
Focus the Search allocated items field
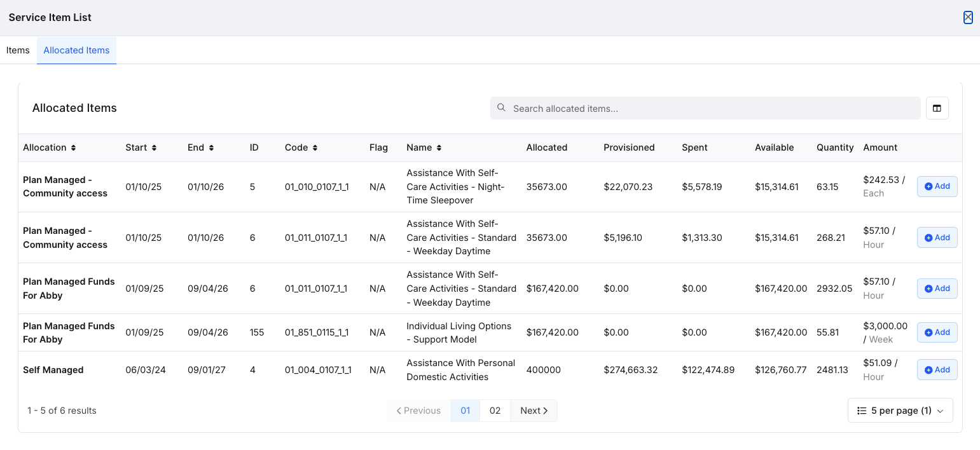pos(705,108)
